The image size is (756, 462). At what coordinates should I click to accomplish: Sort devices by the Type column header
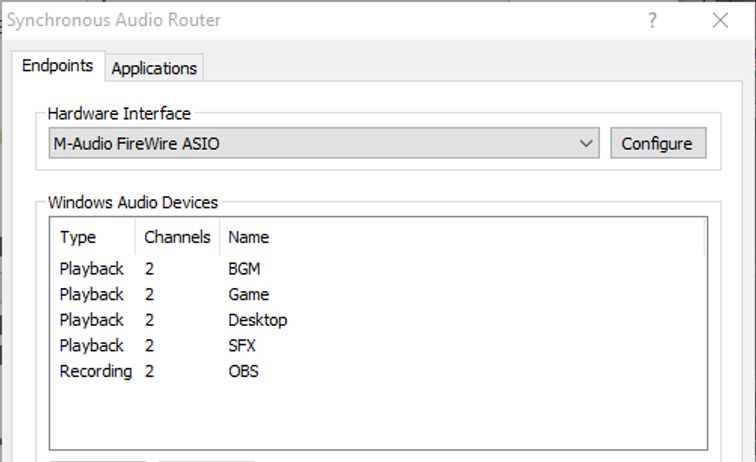(x=78, y=237)
